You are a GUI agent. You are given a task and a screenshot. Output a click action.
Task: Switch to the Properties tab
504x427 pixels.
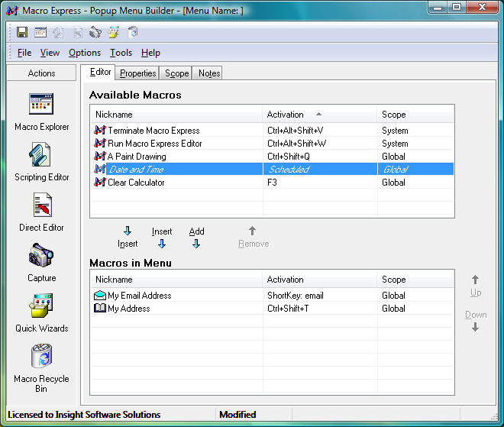pyautogui.click(x=138, y=73)
